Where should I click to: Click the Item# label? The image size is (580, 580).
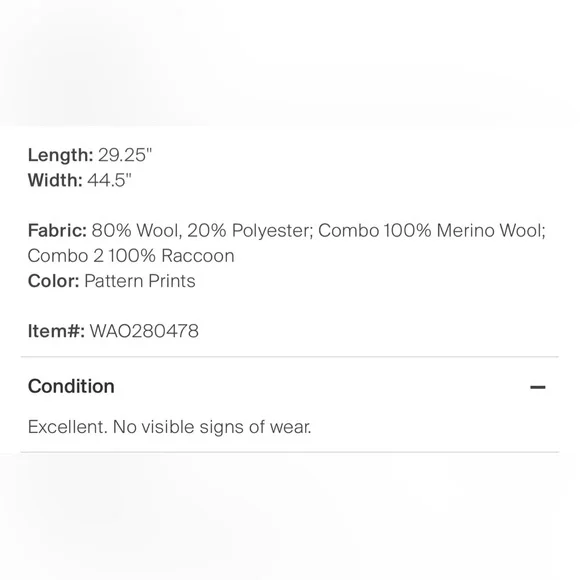(x=56, y=331)
